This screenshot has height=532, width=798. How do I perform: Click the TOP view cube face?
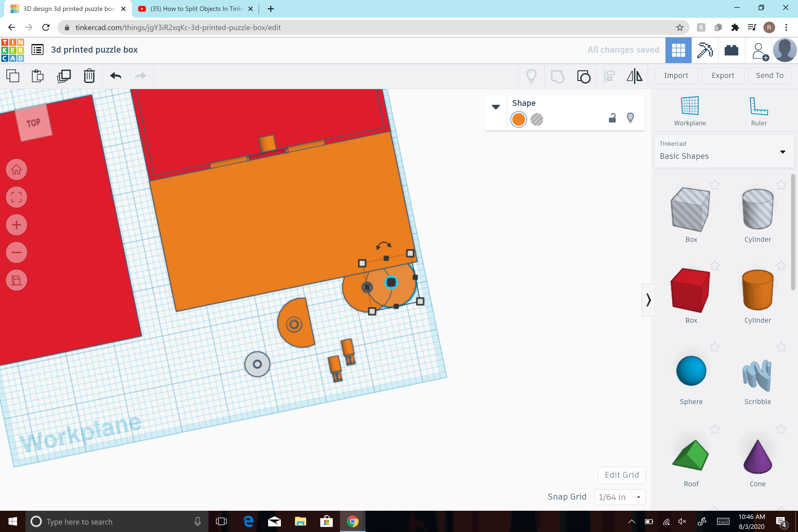34,122
